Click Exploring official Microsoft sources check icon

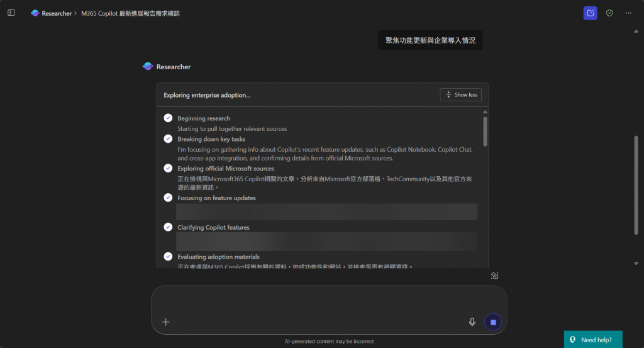click(168, 168)
